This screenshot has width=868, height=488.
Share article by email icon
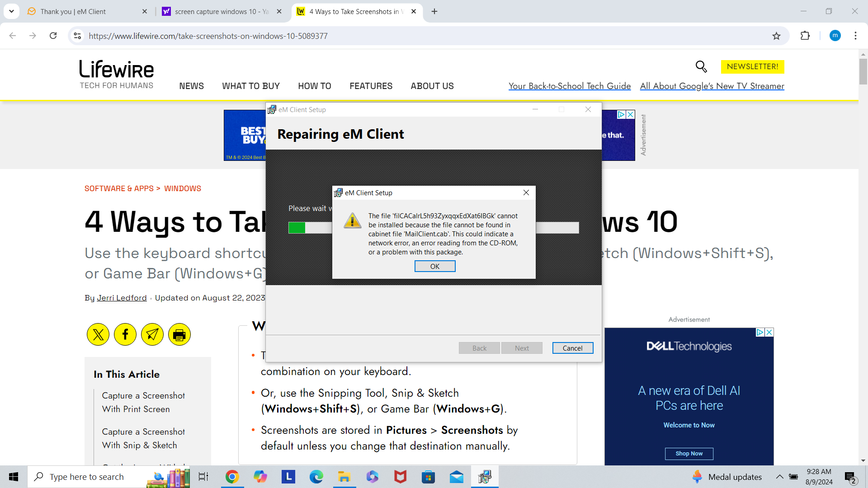pos(152,334)
